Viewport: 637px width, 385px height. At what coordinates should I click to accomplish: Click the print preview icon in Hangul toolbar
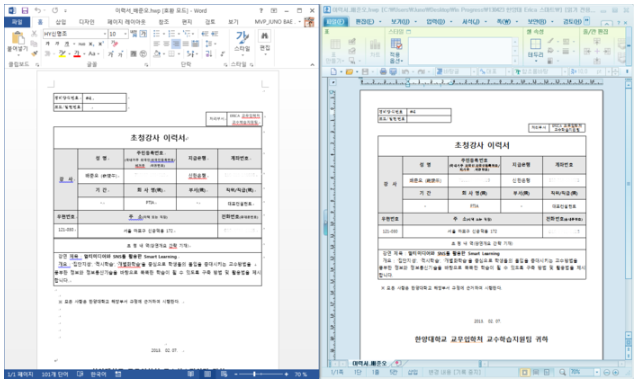tap(393, 72)
